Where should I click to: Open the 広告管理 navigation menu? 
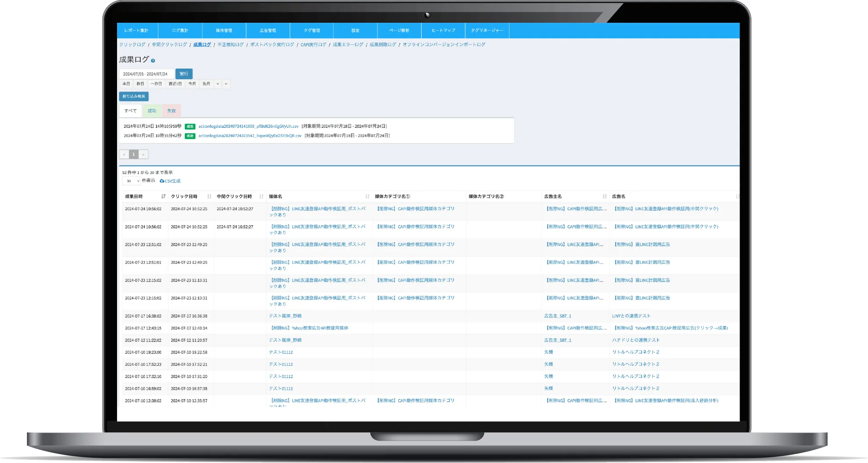[x=268, y=31]
